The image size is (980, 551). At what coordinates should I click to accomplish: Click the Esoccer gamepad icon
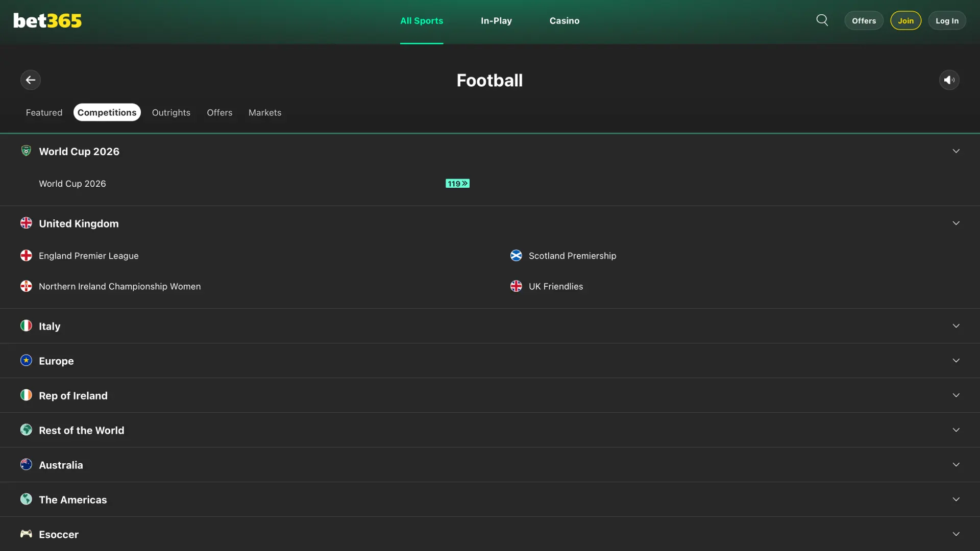click(x=26, y=534)
